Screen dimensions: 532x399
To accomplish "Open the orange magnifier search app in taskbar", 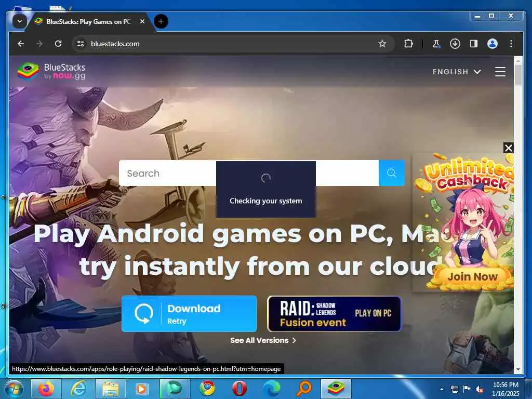I will 303,389.
